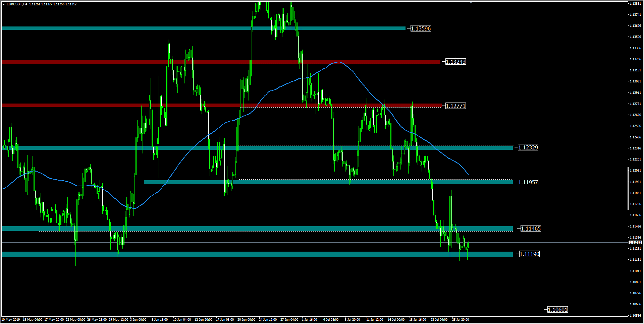
Task: Click the 3 Jun 00:00 date on time axis
Action: click(138, 320)
